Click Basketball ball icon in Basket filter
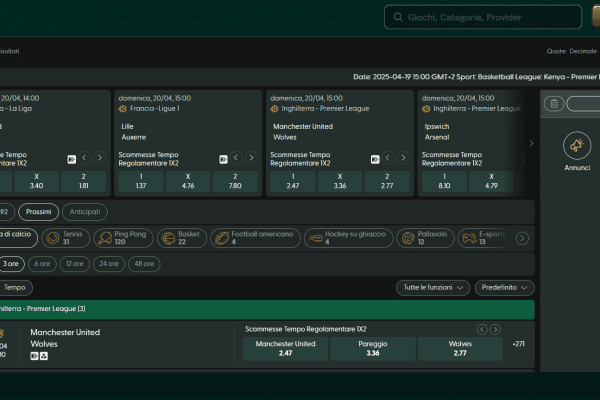 click(x=168, y=238)
